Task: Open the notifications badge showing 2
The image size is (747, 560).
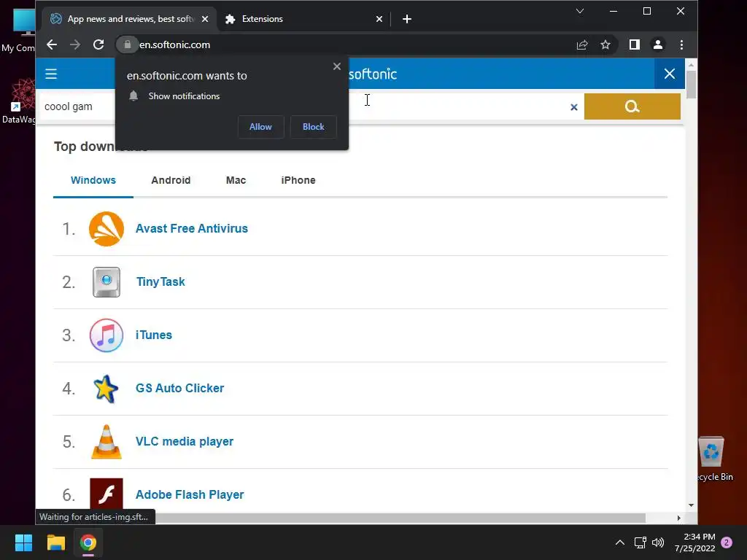Action: [x=727, y=542]
